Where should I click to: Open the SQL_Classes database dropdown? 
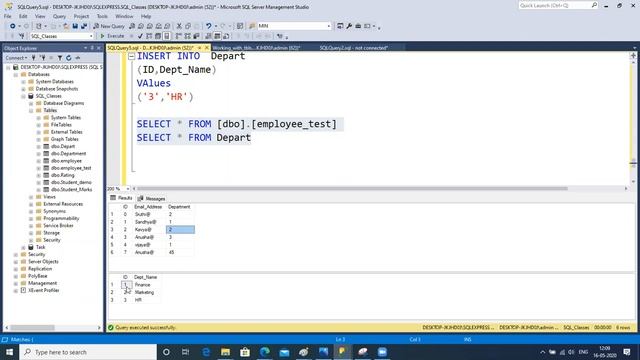coord(91,36)
